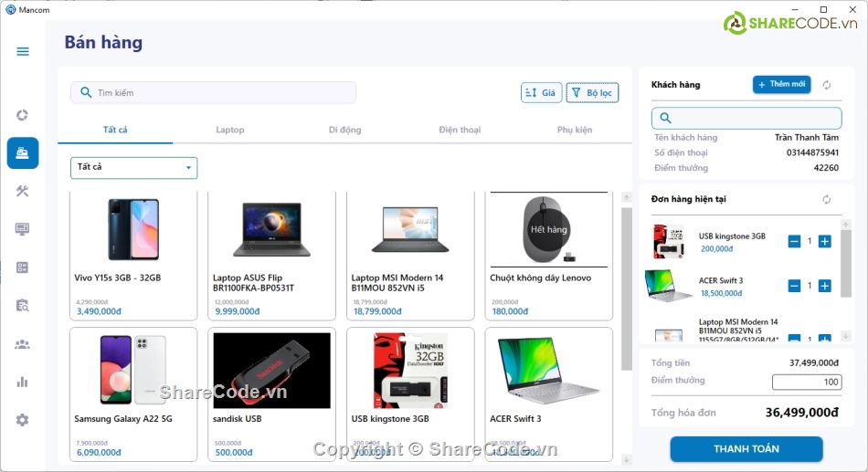The image size is (868, 472).
Task: Refresh the Khách hàng customer panel
Action: pyautogui.click(x=827, y=85)
